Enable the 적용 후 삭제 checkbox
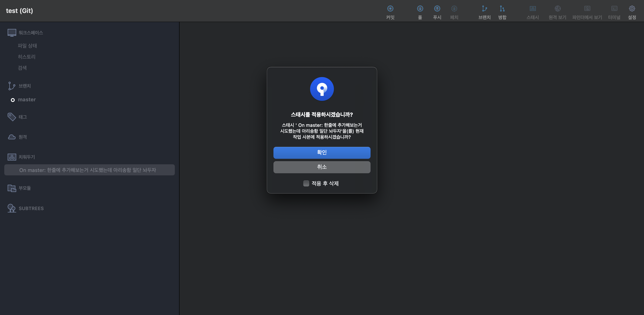 pyautogui.click(x=306, y=183)
